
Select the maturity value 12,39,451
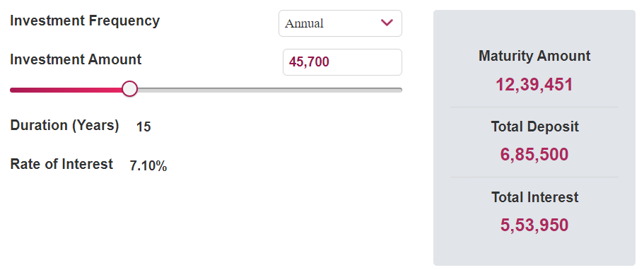[x=534, y=85]
